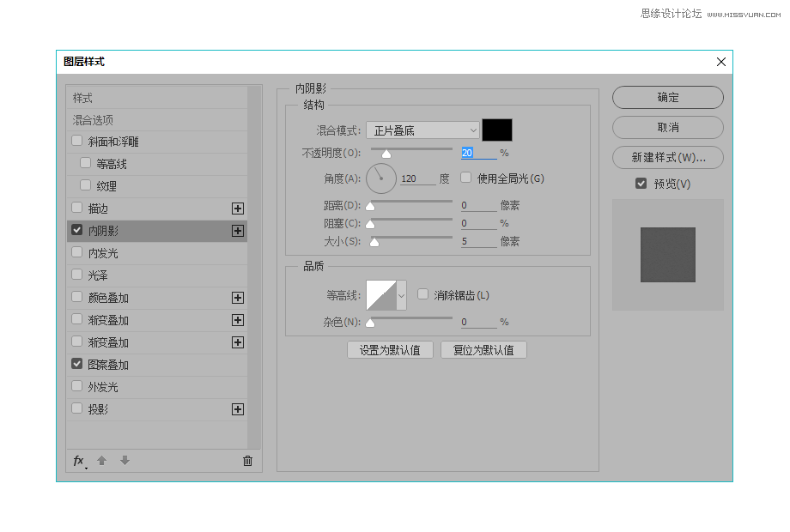
Task: Click the 杂色 value field
Action: pyautogui.click(x=478, y=322)
